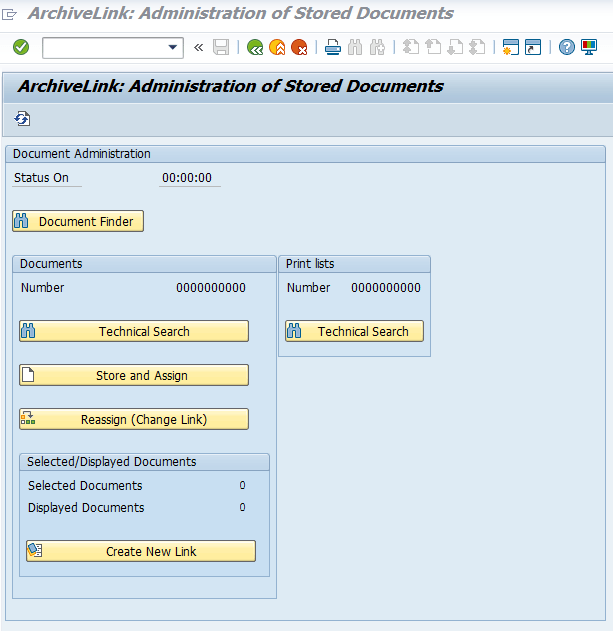Click Reassign (Change Link) button
The width and height of the screenshot is (613, 631).
[x=134, y=419]
